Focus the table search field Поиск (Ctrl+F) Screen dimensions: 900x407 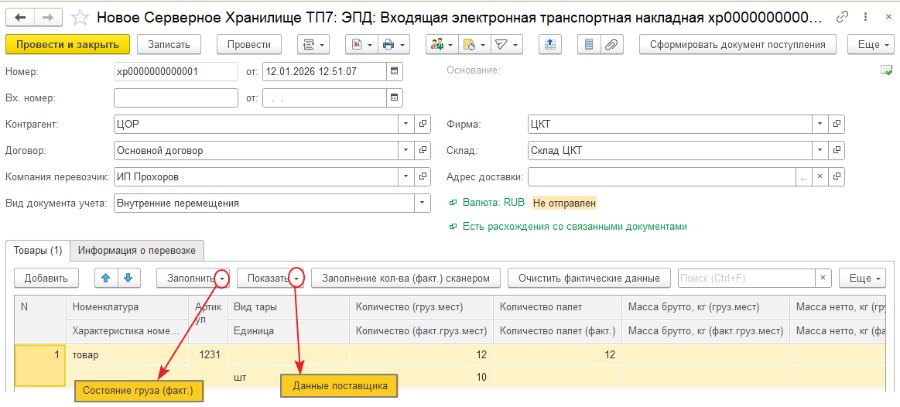tap(747, 278)
